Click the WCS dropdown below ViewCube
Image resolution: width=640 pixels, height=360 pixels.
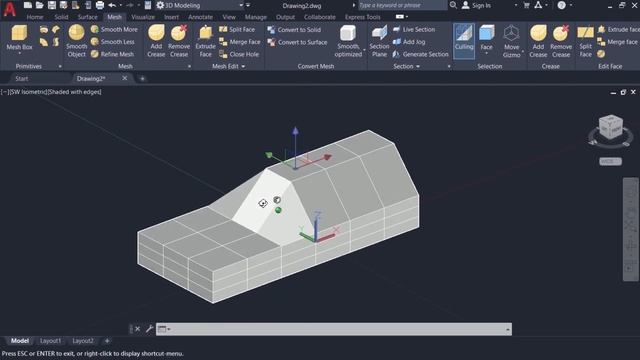(x=610, y=161)
